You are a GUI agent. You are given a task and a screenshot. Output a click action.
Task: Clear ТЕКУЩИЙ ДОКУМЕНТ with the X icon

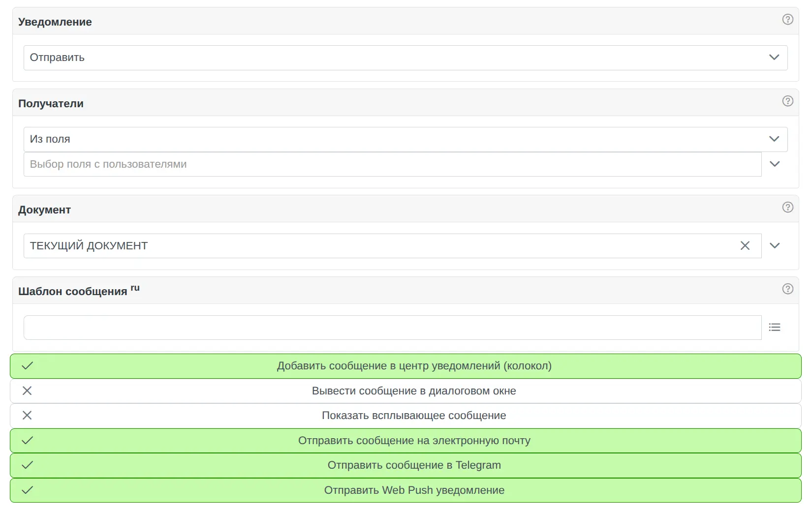pyautogui.click(x=745, y=246)
